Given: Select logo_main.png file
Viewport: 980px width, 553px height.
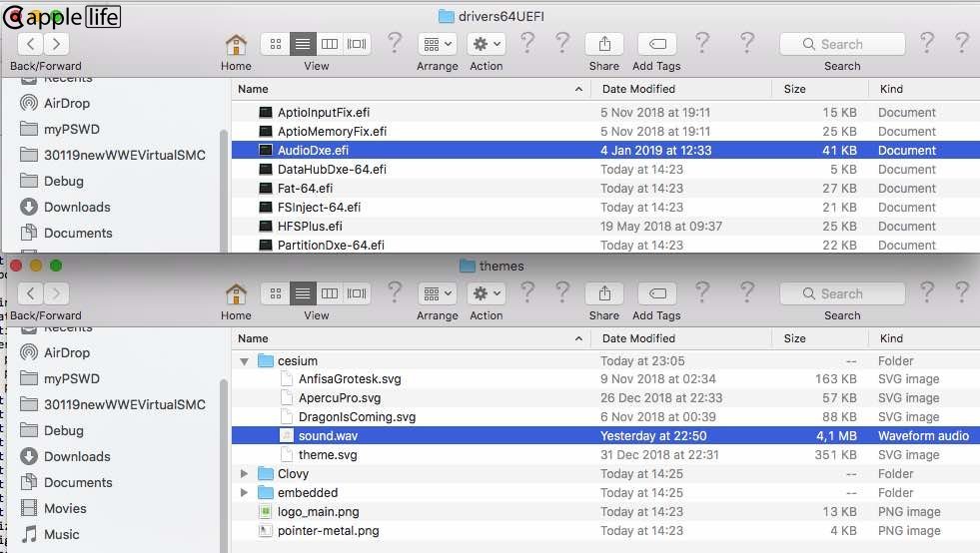Looking at the screenshot, I should pos(605,512).
